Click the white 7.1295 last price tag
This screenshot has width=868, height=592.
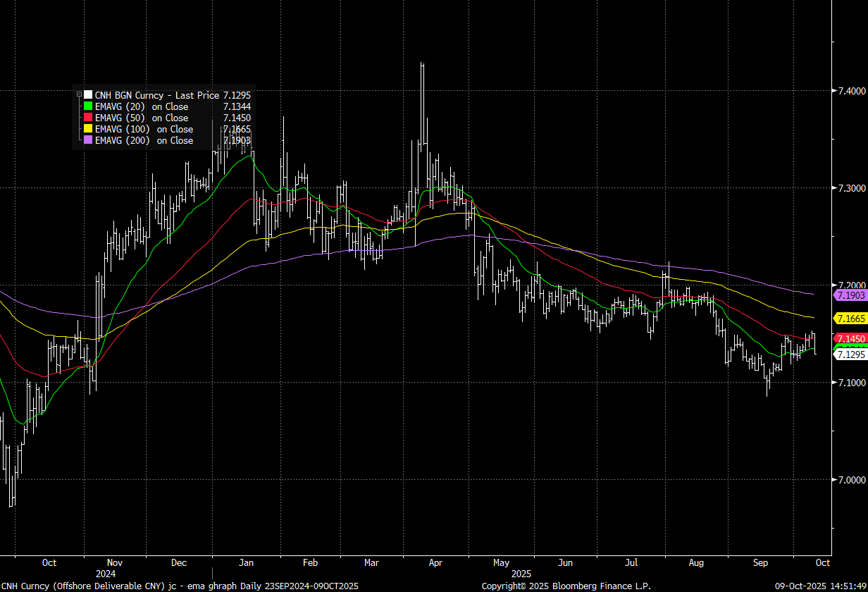(850, 355)
